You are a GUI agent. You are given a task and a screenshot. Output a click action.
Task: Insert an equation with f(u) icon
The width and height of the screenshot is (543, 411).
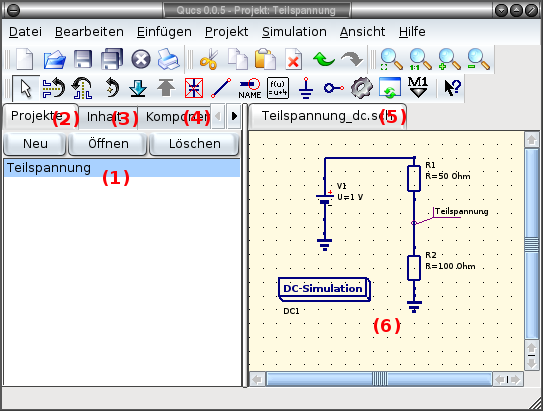(x=278, y=88)
